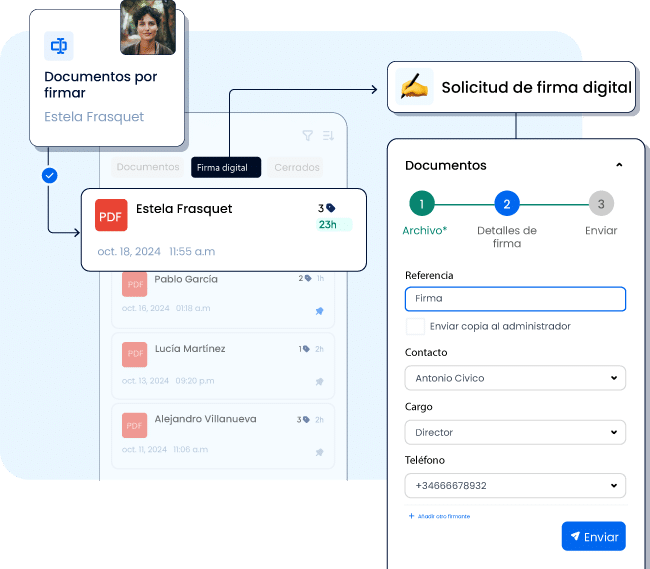Viewport: 650px width, 569px height.
Task: Click Añadir otro firmante link
Action: (x=439, y=516)
